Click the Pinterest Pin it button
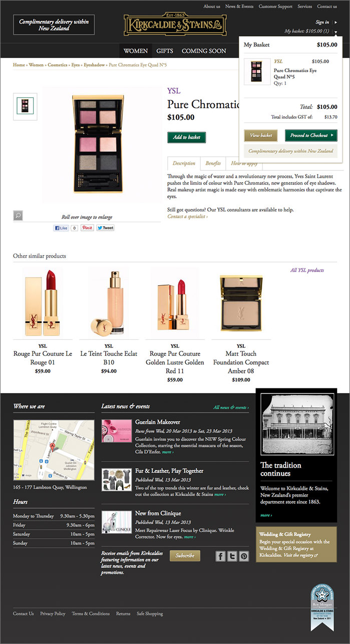350x644 pixels. coord(87,228)
